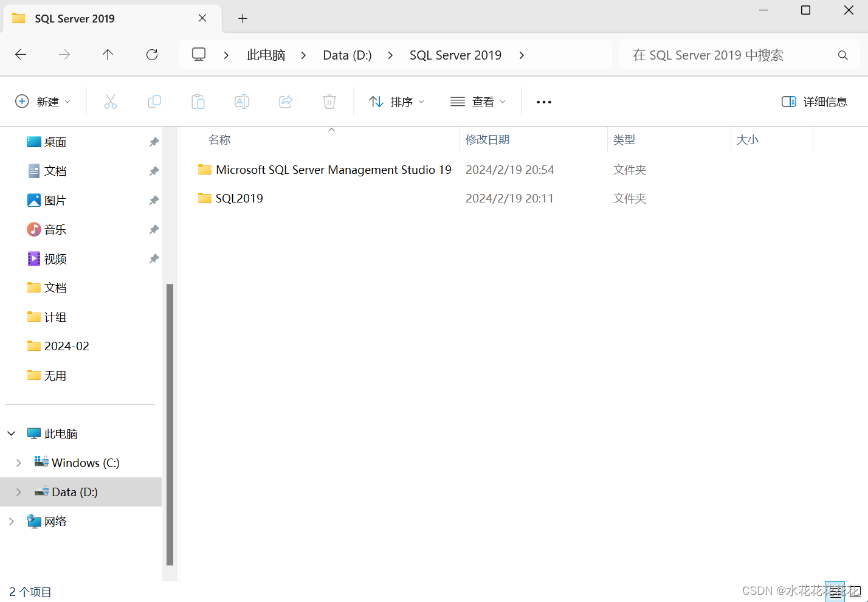This screenshot has width=868, height=602.
Task: Select the SQL2019 folder icon
Action: point(205,198)
